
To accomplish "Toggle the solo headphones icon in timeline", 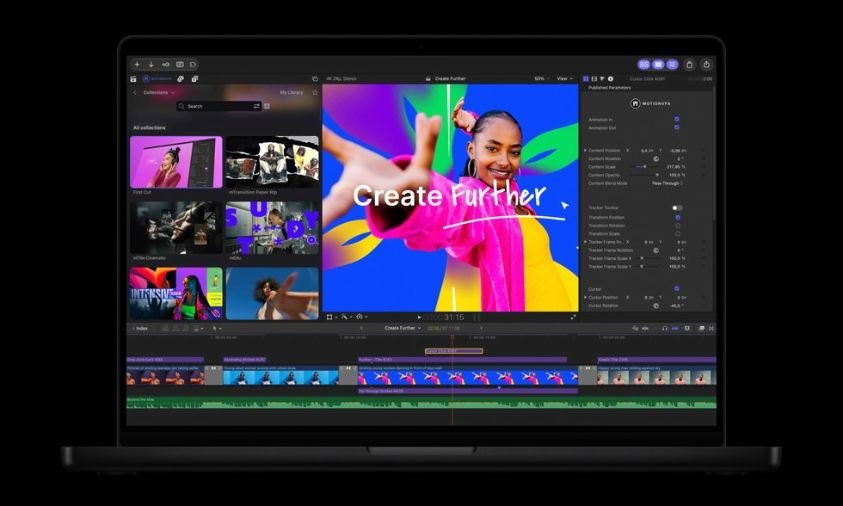I will pyautogui.click(x=665, y=328).
